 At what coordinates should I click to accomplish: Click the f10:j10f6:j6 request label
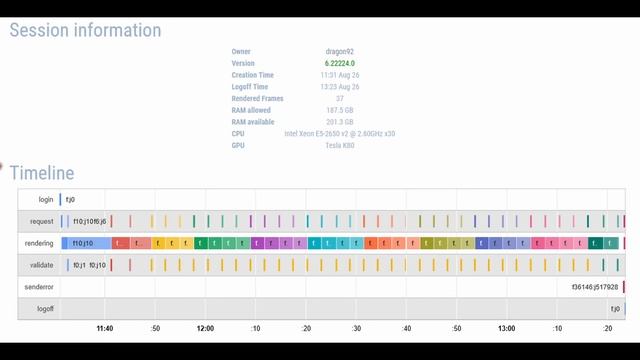pyautogui.click(x=90, y=222)
